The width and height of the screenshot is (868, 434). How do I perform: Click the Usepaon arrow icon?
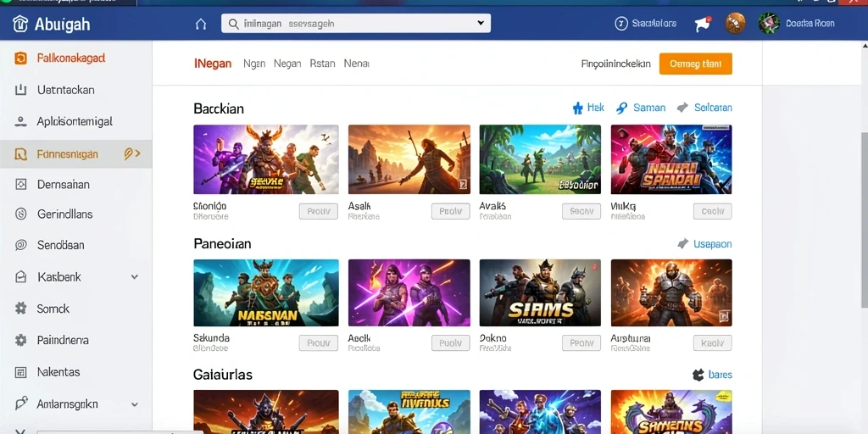pyautogui.click(x=682, y=243)
